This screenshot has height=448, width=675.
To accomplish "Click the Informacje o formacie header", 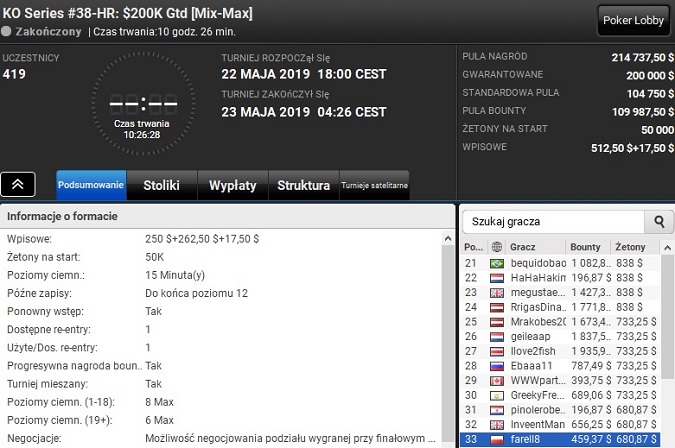I will (62, 216).
